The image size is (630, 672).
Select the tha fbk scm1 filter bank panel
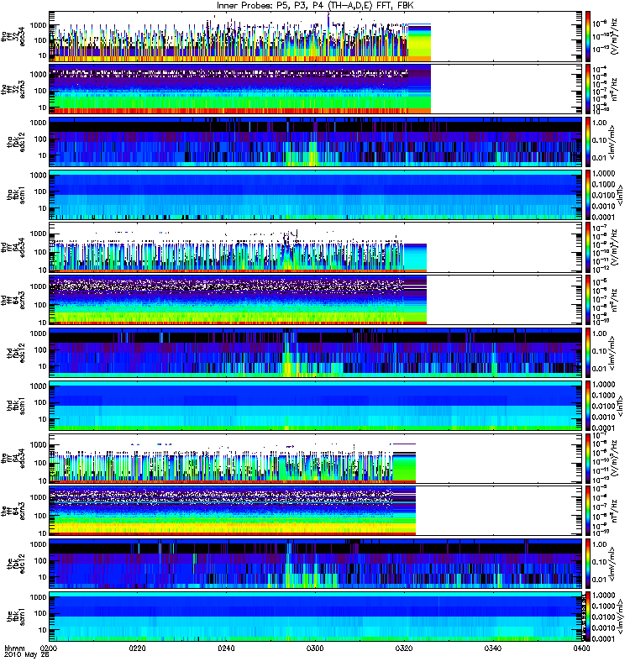click(316, 195)
